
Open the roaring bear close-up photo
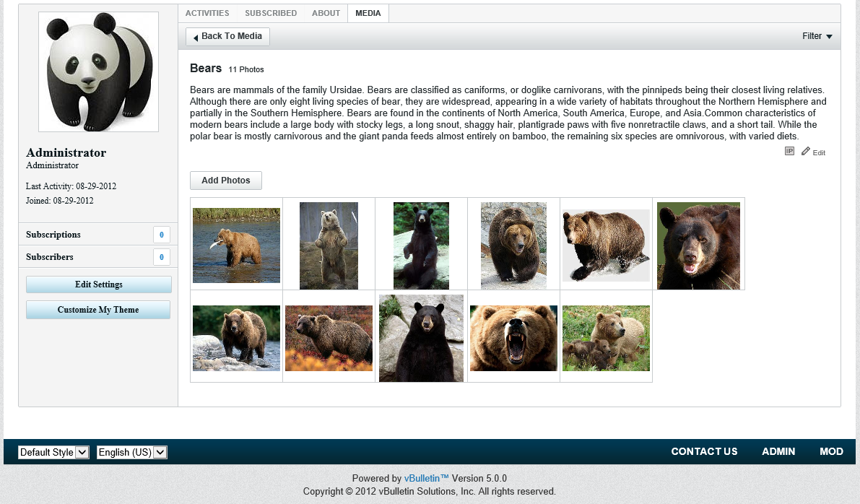[x=513, y=338]
